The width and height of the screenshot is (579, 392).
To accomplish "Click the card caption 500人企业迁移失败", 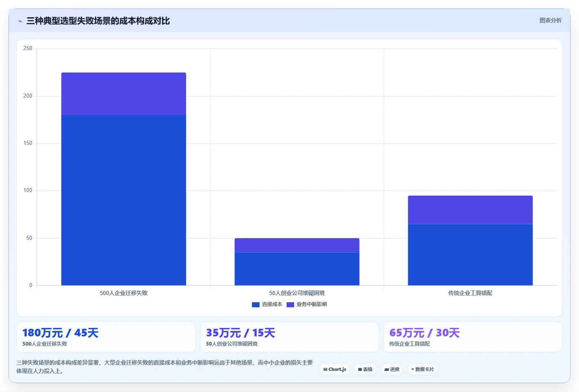I will pyautogui.click(x=45, y=344).
